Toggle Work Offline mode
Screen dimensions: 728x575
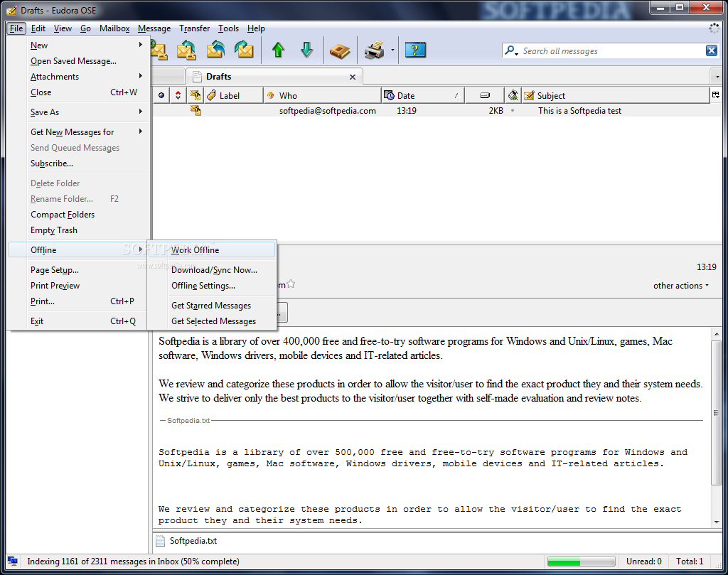(212, 250)
